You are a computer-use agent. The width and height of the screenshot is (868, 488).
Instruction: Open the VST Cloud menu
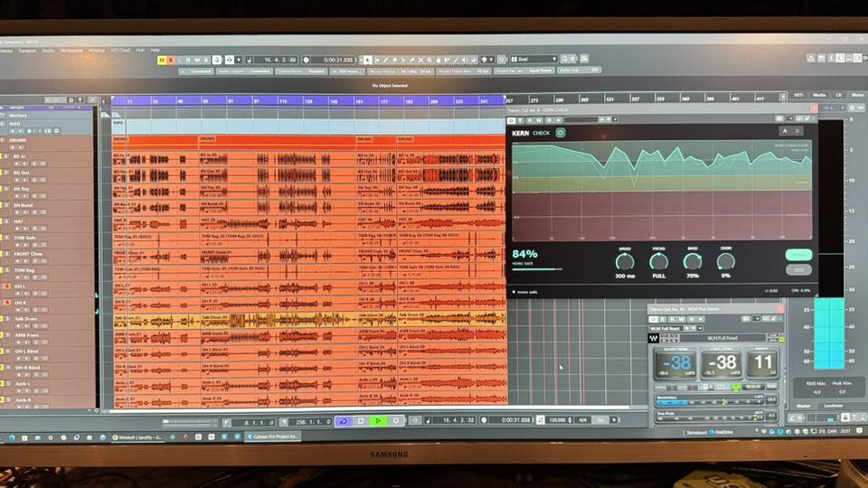coord(120,51)
